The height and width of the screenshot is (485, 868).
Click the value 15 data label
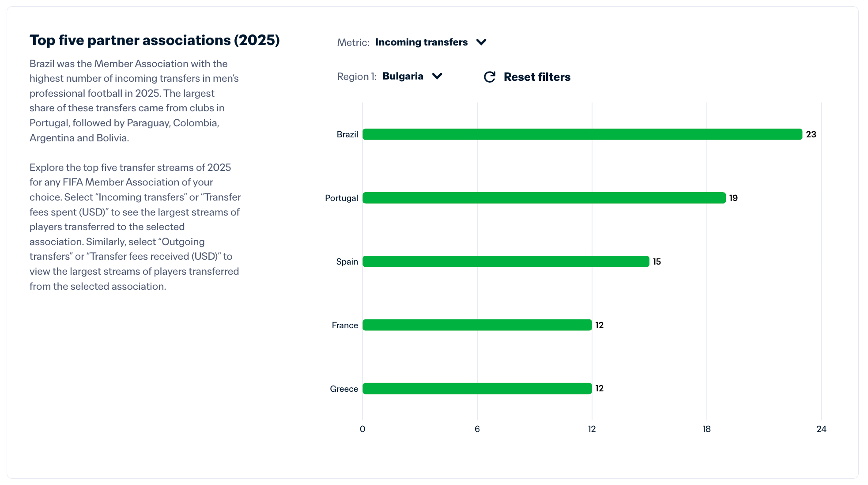pos(657,261)
